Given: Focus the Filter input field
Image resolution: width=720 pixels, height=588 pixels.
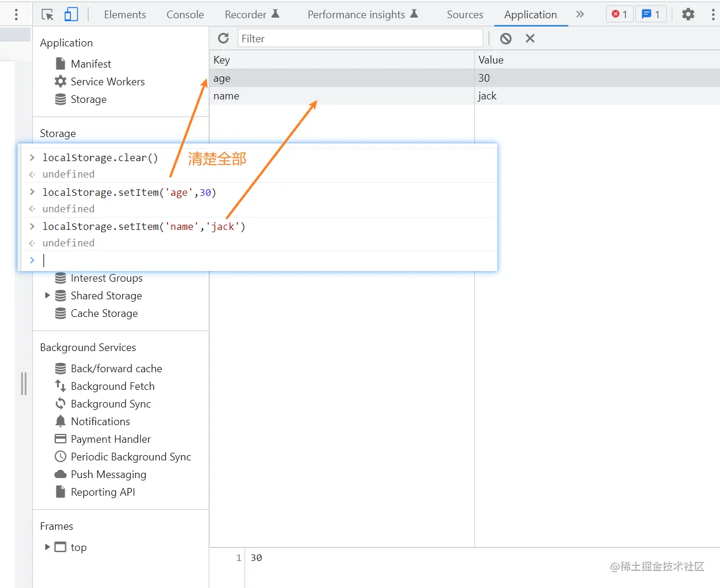Looking at the screenshot, I should (360, 38).
